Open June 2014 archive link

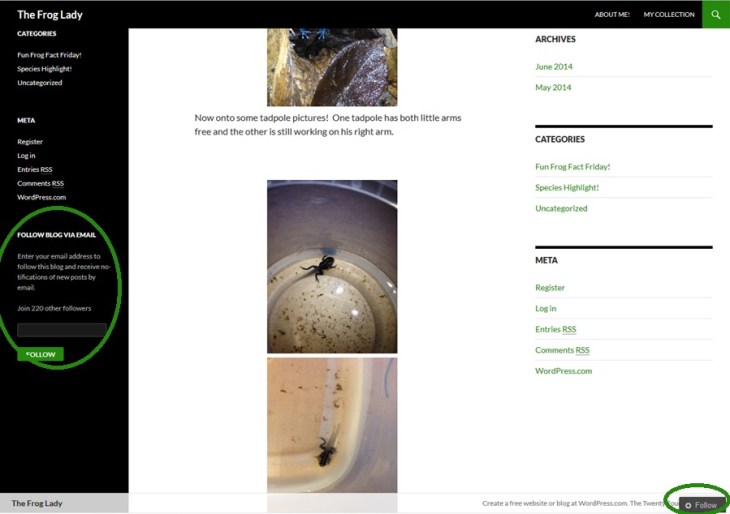click(x=554, y=67)
